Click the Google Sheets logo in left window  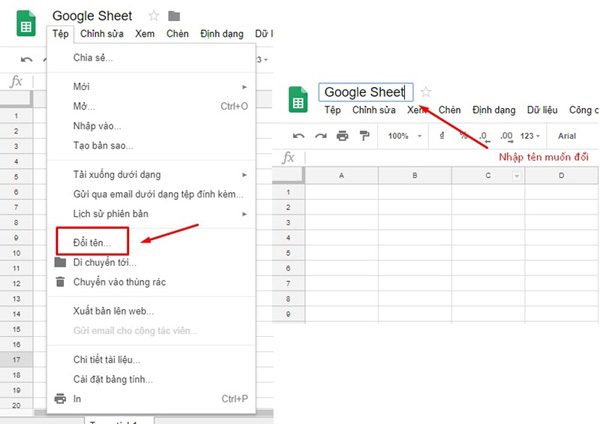pos(26,24)
